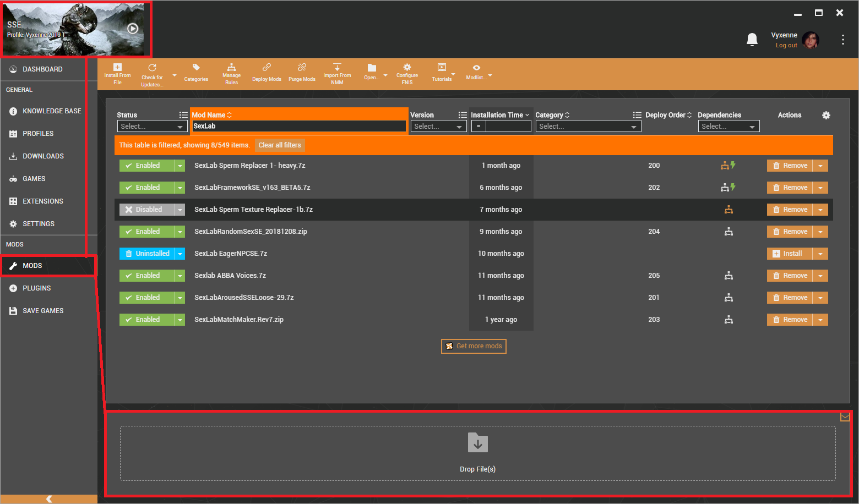Click the Vyxenne user avatar
This screenshot has height=504, width=859.
pos(810,40)
